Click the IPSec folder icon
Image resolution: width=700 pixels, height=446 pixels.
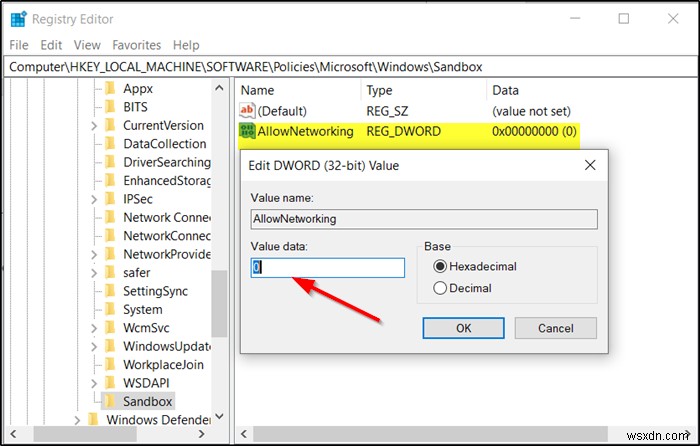(x=110, y=199)
